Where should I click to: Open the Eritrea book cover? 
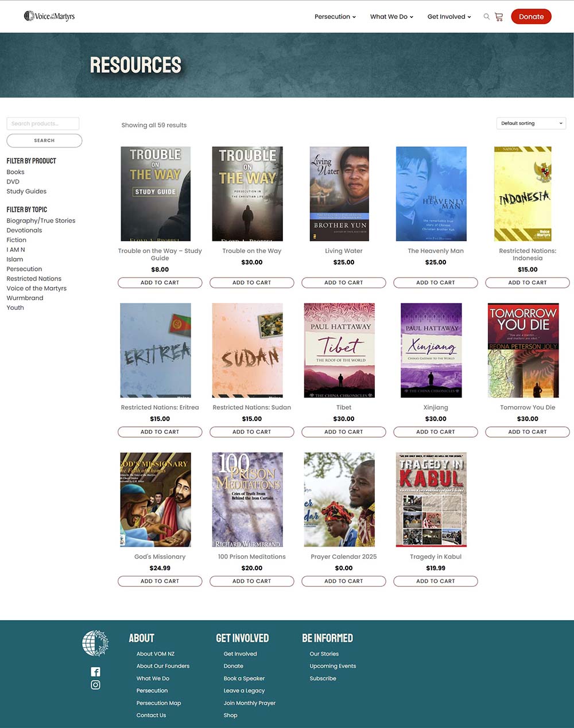click(x=156, y=351)
